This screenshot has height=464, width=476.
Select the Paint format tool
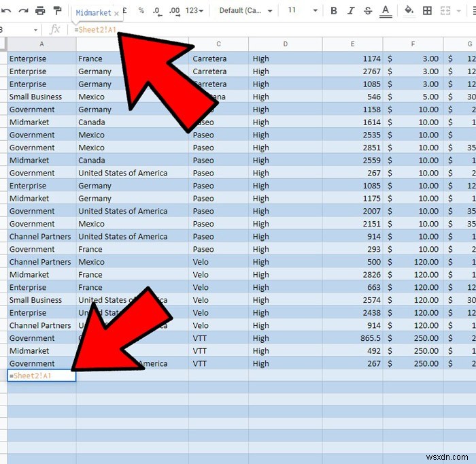tap(57, 11)
